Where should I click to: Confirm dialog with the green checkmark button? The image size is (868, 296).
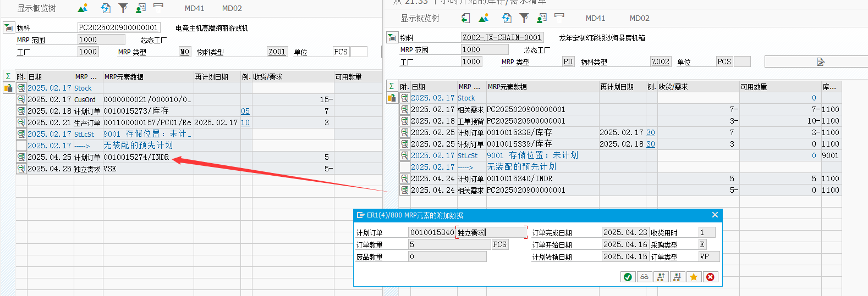[x=628, y=277]
